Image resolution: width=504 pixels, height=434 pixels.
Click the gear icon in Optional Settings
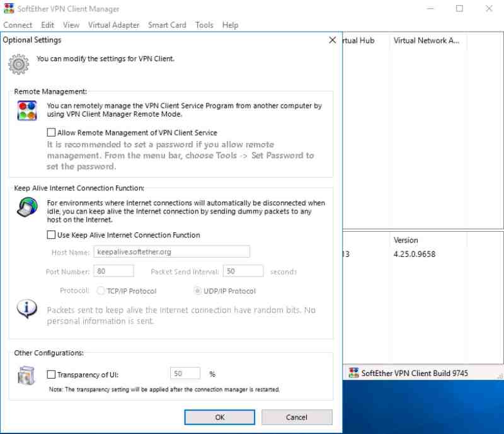click(18, 64)
